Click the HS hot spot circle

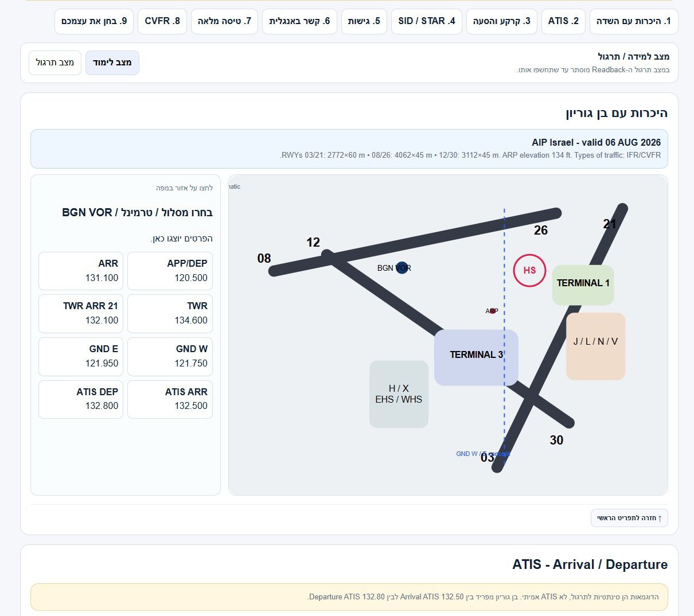click(x=529, y=270)
